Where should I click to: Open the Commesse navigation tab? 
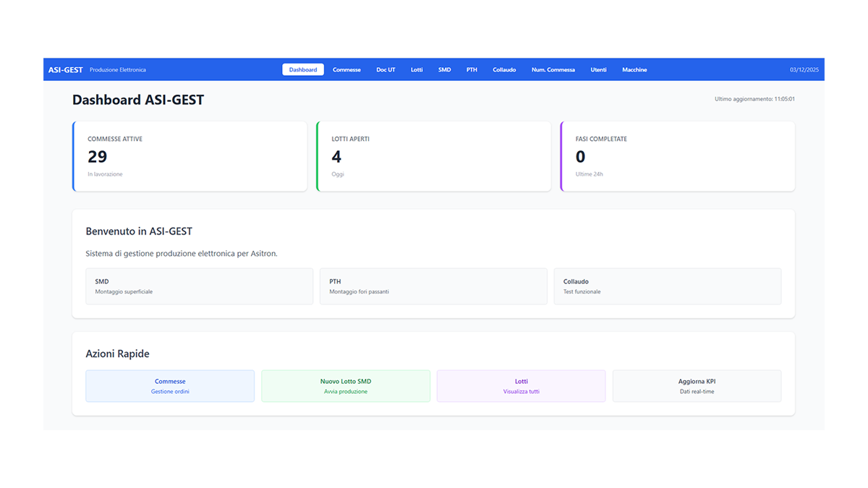[346, 70]
